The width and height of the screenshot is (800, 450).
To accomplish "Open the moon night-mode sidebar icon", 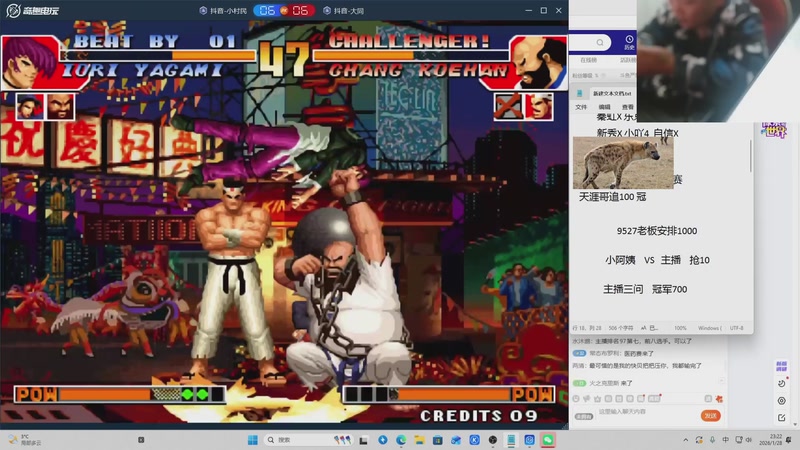I will point(782,383).
